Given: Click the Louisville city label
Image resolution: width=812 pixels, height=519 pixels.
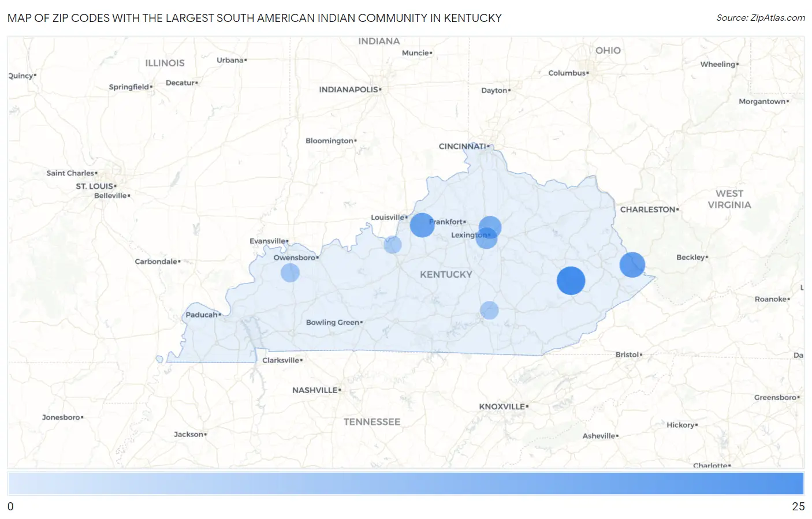Looking at the screenshot, I should click(388, 218).
